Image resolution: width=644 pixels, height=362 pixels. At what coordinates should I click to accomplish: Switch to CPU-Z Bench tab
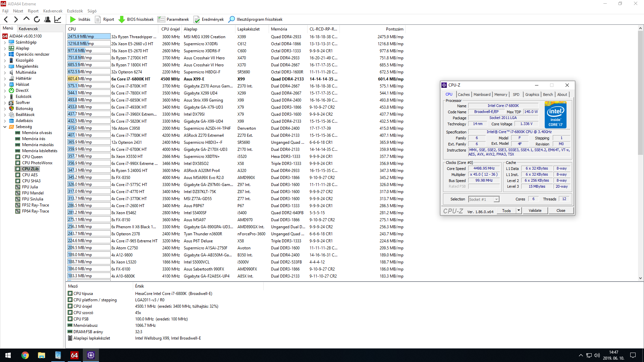[548, 95]
